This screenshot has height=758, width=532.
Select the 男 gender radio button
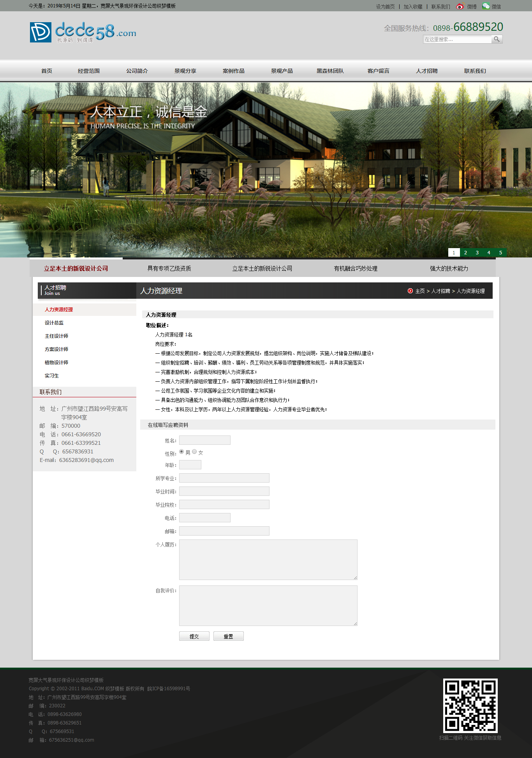coord(181,451)
